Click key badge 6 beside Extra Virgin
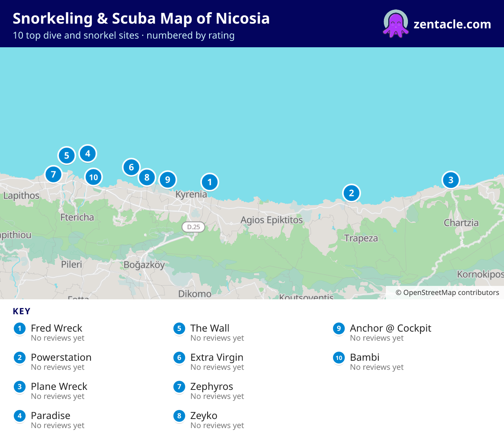This screenshot has height=445, width=504. tap(179, 358)
